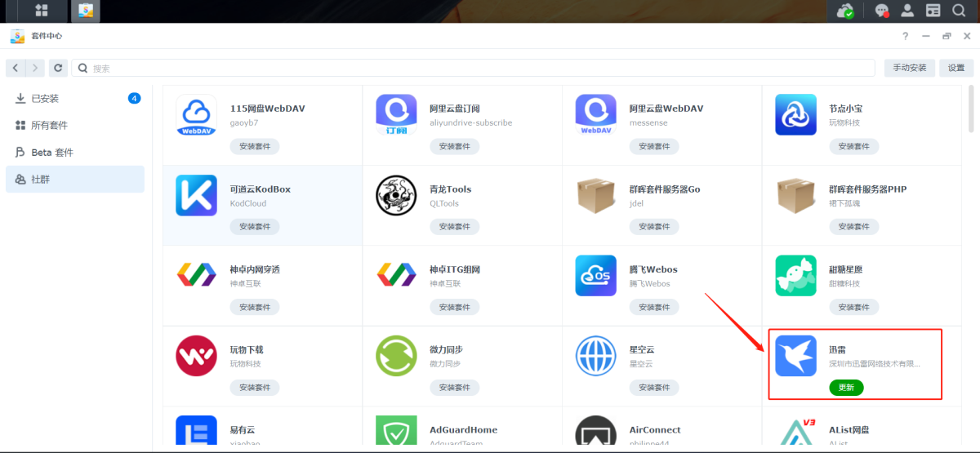Open the 可道云KodBox package icon
Image resolution: width=980 pixels, height=453 pixels.
point(196,195)
